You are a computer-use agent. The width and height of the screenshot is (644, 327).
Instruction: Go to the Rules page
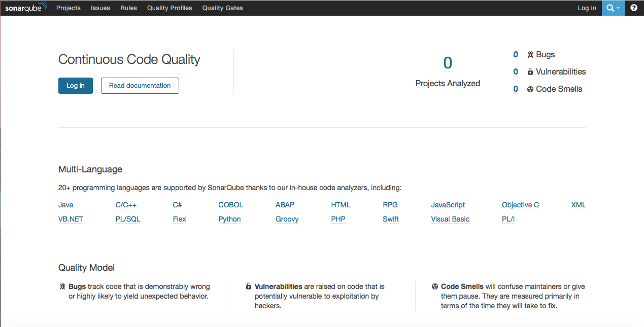tap(129, 8)
